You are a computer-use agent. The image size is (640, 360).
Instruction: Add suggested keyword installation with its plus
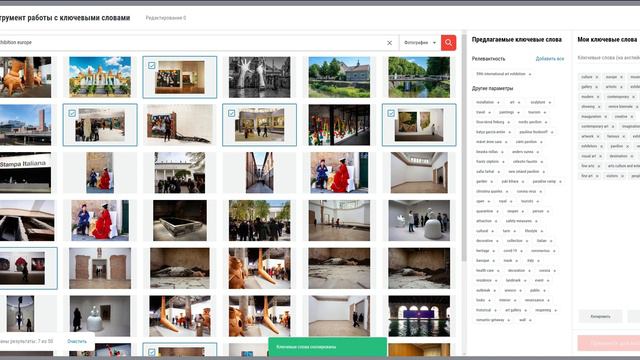(498, 102)
